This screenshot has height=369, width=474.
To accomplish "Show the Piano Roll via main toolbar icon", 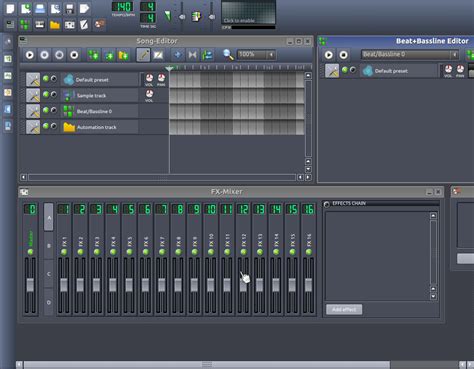I will (x=40, y=24).
